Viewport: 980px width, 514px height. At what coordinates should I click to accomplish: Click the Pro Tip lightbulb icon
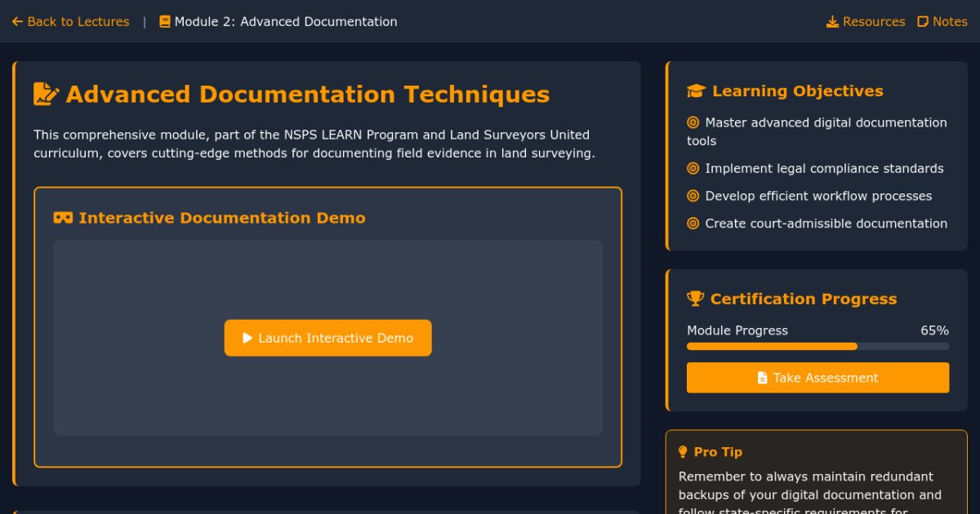tap(684, 452)
